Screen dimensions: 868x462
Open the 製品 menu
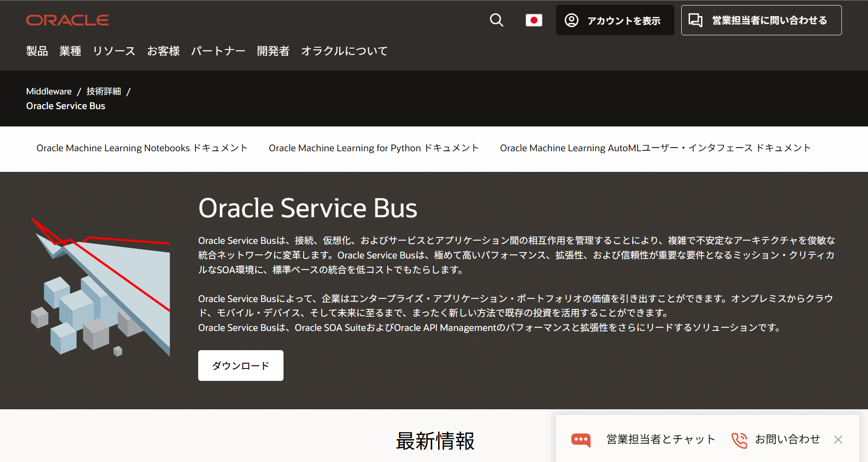point(37,51)
